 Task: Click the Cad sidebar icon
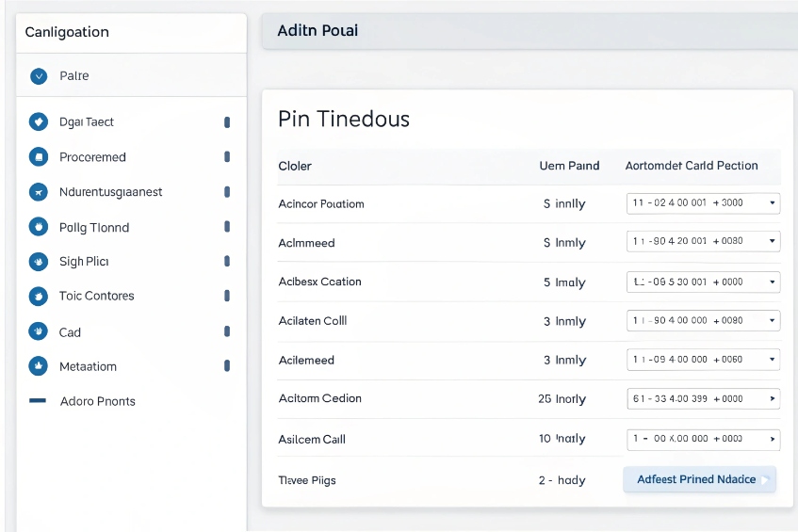pos(39,331)
